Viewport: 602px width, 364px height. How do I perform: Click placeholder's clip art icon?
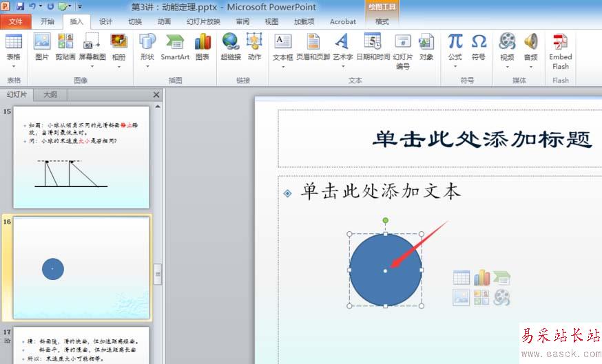481,297
